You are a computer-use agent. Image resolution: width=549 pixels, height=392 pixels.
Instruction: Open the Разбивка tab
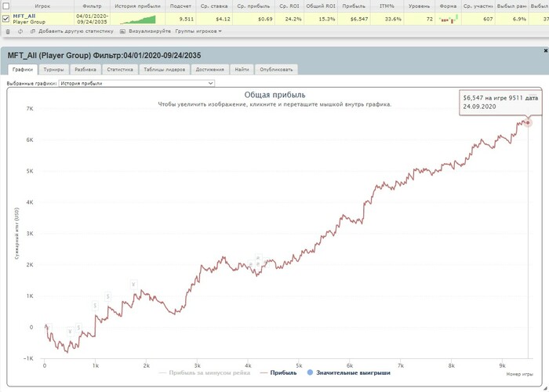point(85,69)
